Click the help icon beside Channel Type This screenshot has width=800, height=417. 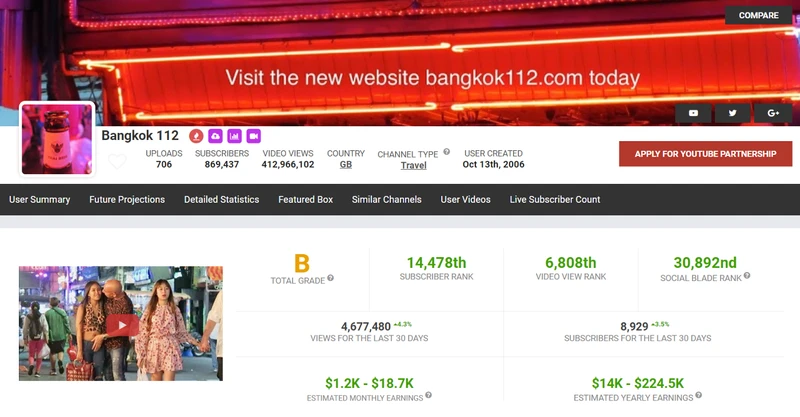click(446, 152)
